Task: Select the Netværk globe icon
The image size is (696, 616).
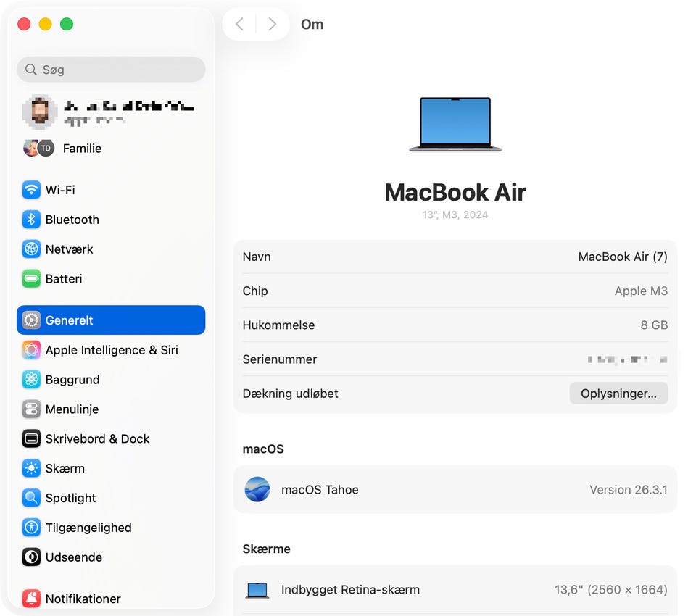Action: pyautogui.click(x=31, y=249)
